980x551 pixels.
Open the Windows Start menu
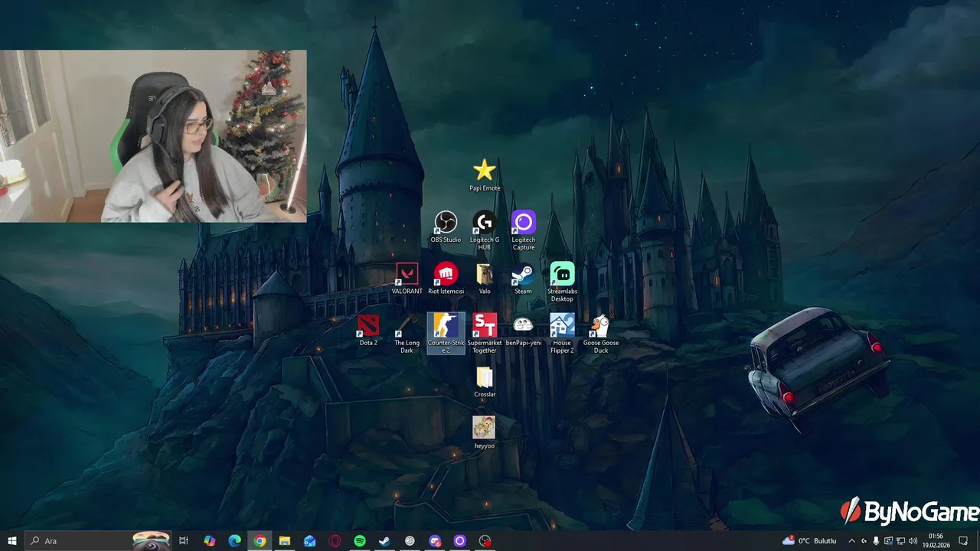pyautogui.click(x=12, y=541)
